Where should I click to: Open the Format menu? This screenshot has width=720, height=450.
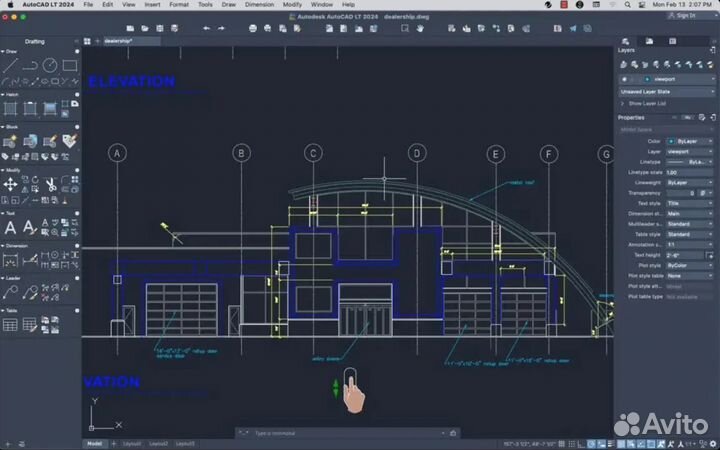(179, 5)
